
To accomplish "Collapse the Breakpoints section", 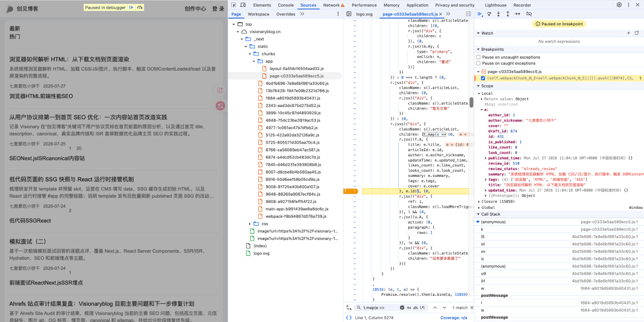I will [478, 49].
